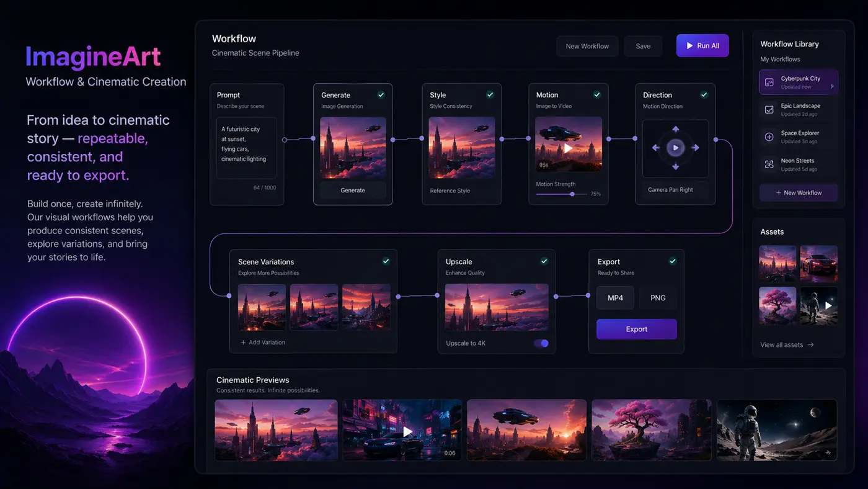
Task: Click the purple Export button
Action: (x=637, y=330)
